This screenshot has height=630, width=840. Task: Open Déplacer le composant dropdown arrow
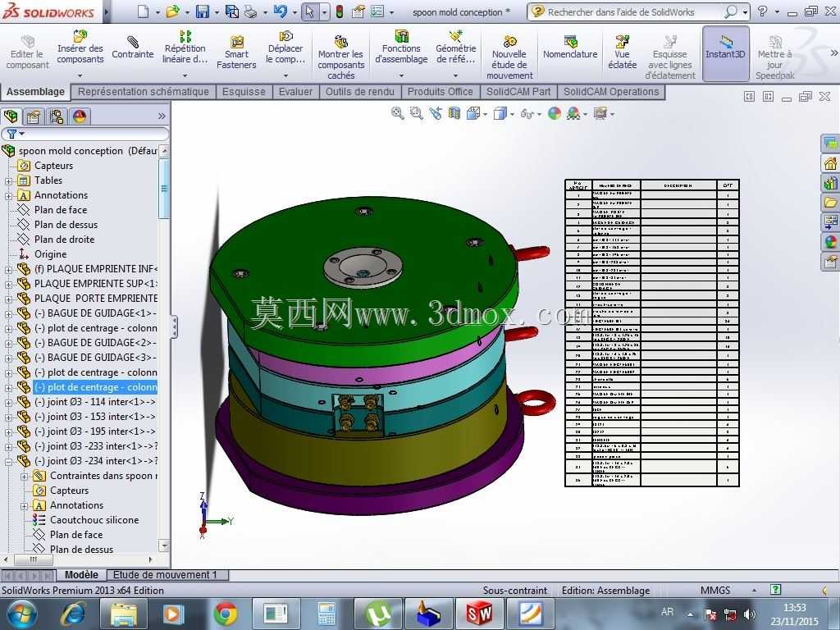tap(285, 75)
